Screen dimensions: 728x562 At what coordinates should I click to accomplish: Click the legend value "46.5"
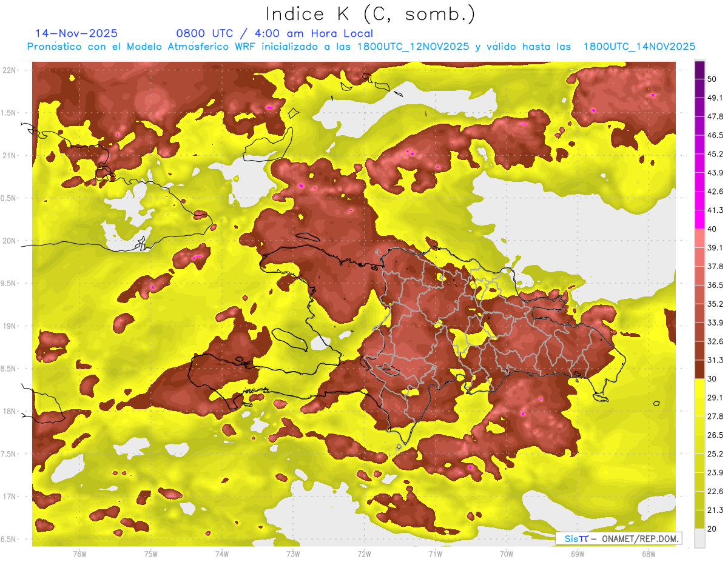(x=715, y=135)
